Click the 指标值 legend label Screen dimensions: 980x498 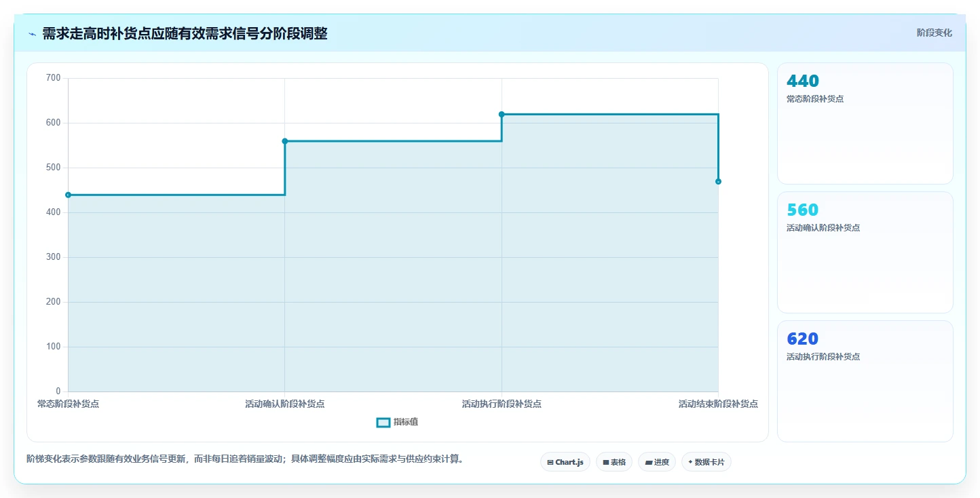pyautogui.click(x=406, y=422)
